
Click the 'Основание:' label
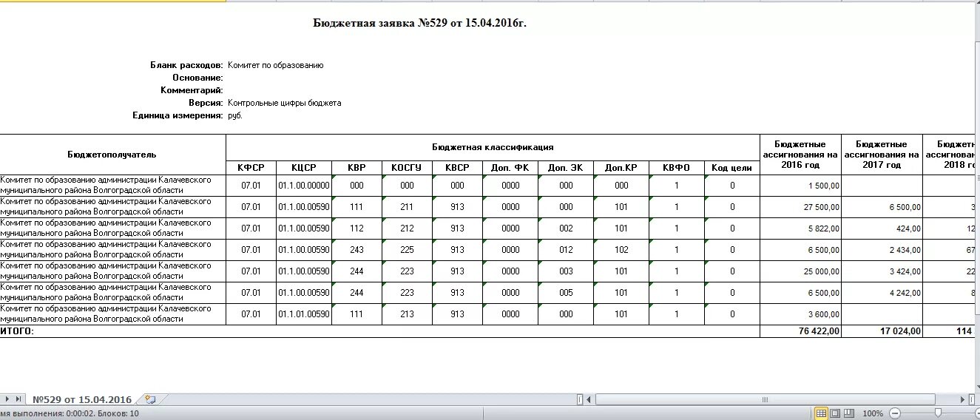point(198,78)
